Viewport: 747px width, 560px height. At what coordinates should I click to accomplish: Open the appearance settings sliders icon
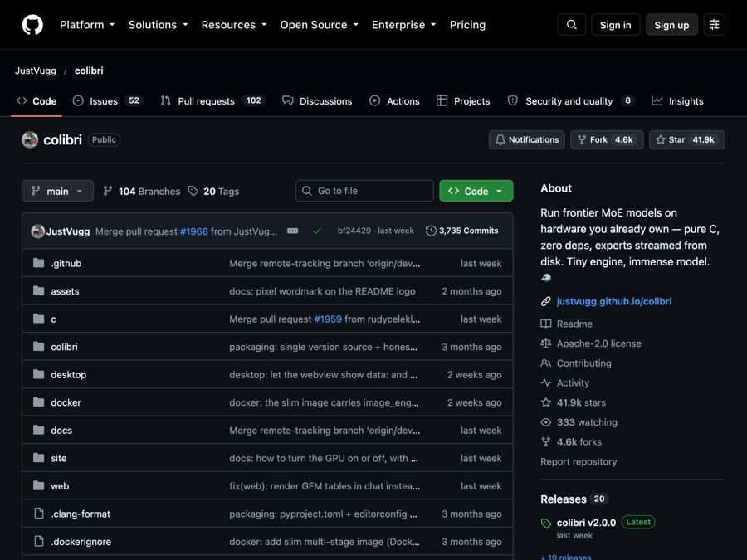[714, 25]
